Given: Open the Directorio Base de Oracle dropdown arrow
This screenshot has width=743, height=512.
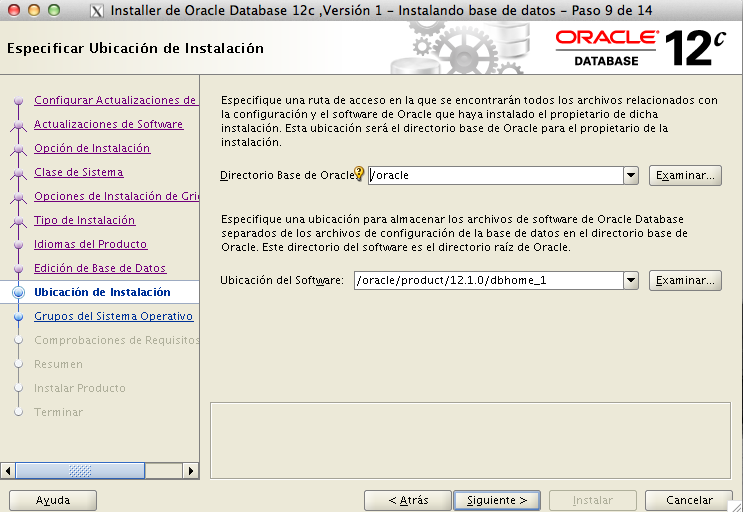Looking at the screenshot, I should [631, 175].
